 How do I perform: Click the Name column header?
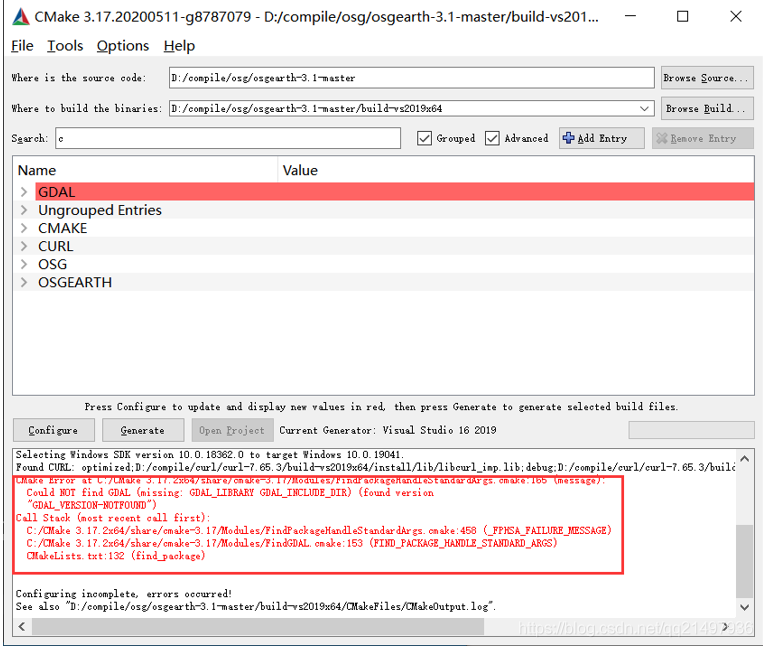(x=145, y=170)
